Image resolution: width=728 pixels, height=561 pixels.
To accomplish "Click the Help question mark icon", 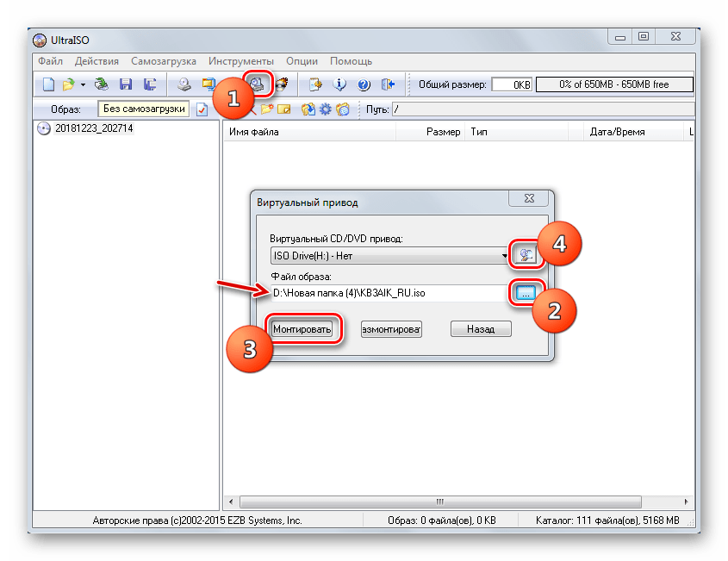I will [364, 84].
